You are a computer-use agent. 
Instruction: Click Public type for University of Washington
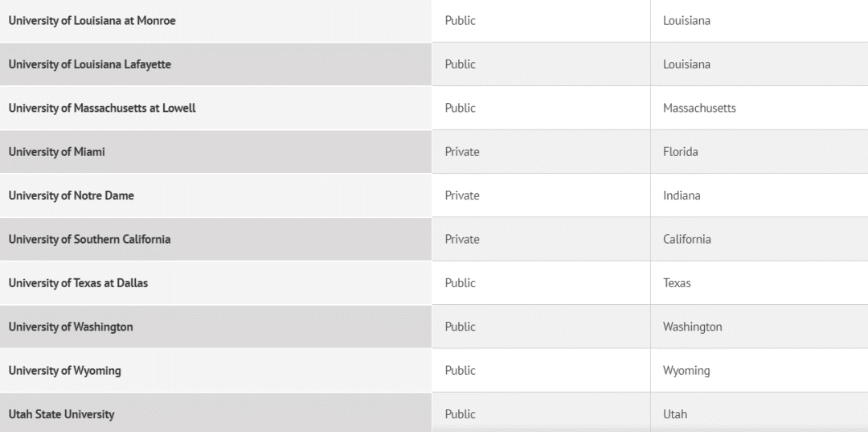tap(460, 327)
